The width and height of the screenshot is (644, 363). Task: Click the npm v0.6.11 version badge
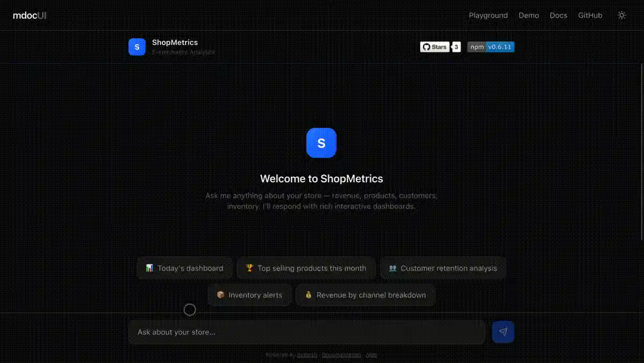click(501, 47)
